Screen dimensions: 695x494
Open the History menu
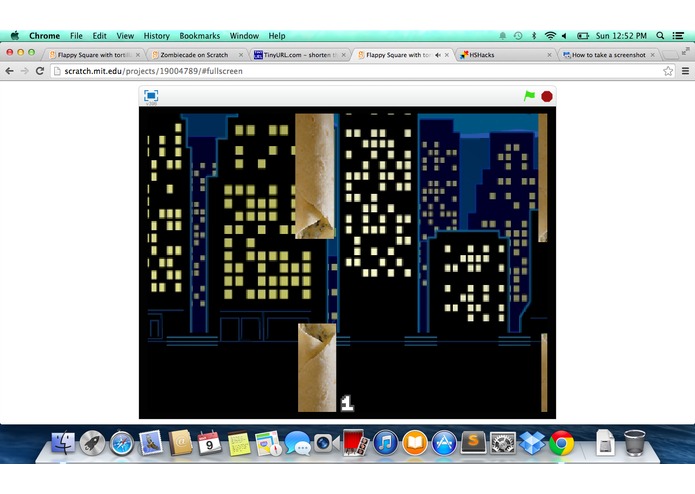pyautogui.click(x=156, y=35)
